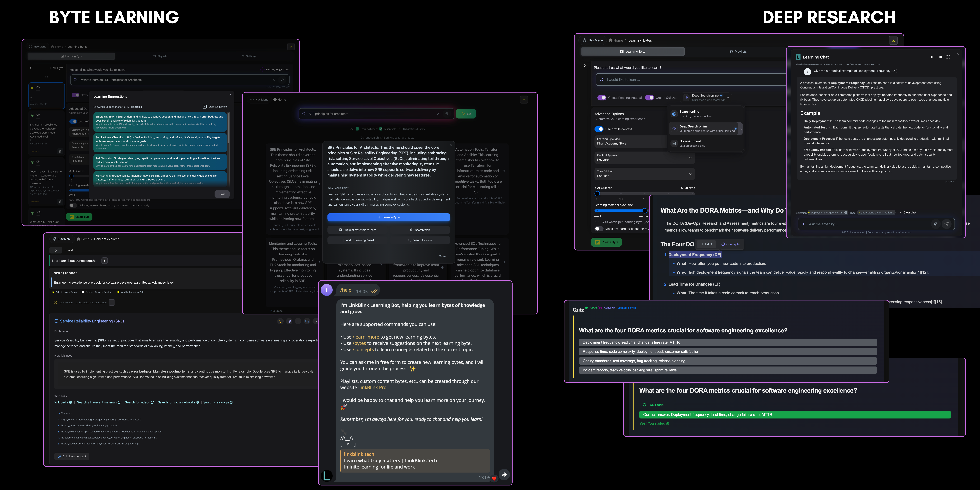Viewport: 980px width, 490px height.
Task: Click yellow download icon in Deep Research header
Action: pos(893,40)
